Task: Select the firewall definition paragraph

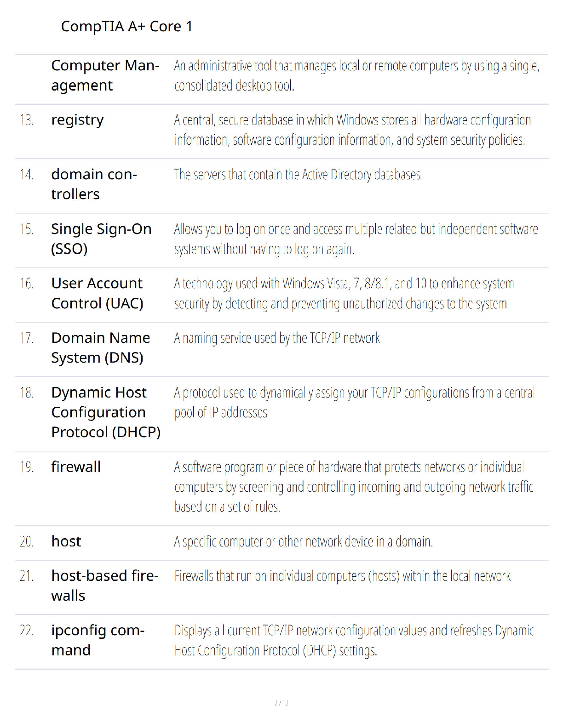Action: [x=353, y=487]
